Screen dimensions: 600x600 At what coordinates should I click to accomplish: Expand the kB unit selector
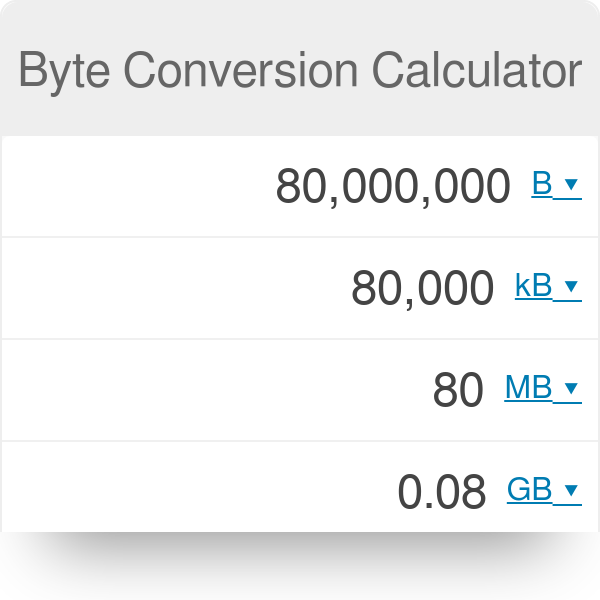(547, 287)
